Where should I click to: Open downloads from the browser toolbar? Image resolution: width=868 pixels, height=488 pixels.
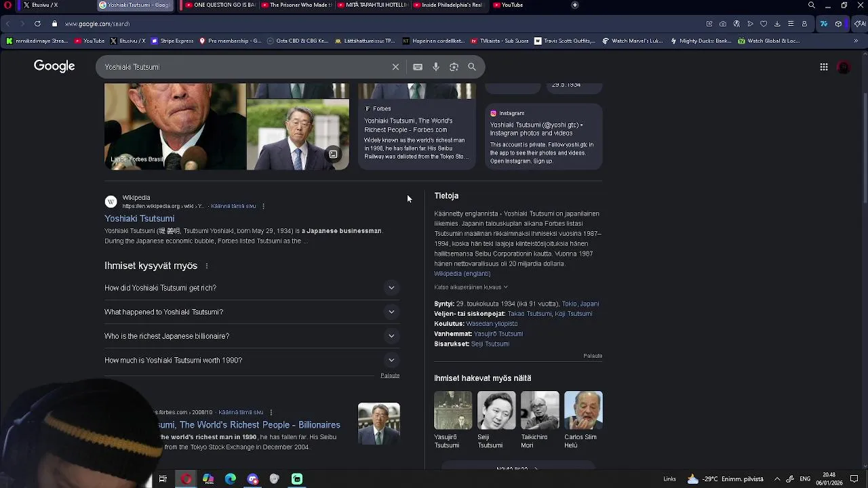click(777, 24)
